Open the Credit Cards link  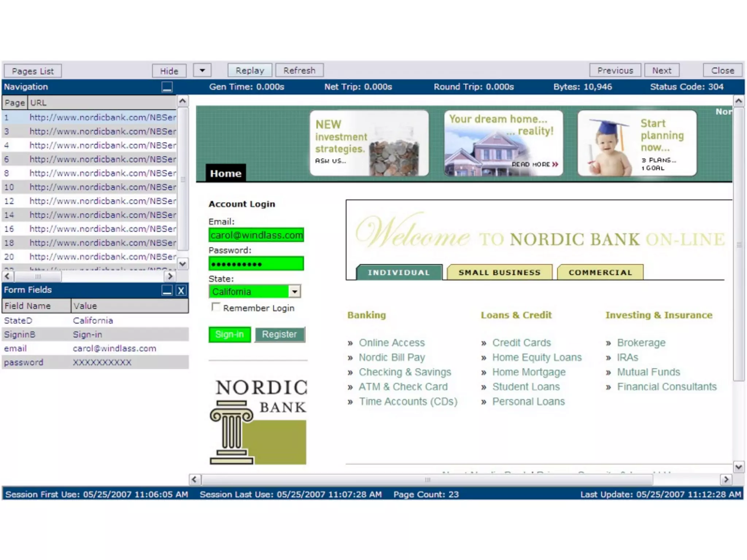click(x=521, y=343)
